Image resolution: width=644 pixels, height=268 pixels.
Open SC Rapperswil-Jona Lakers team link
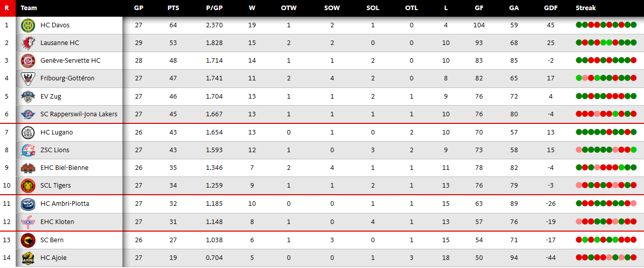(79, 114)
